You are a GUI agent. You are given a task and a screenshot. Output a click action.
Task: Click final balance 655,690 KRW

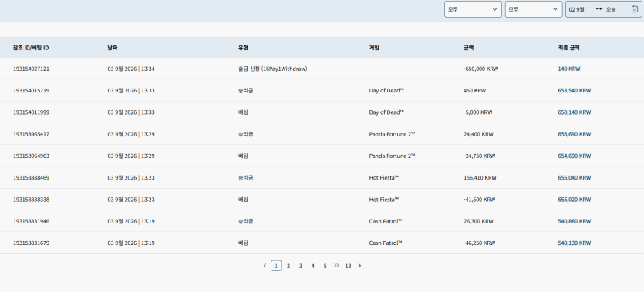[574, 134]
